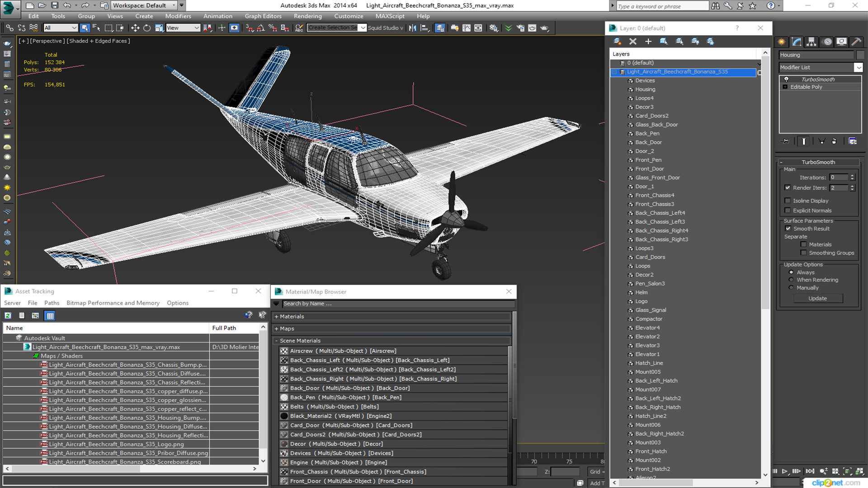
Task: Select When Rendering update option
Action: pos(791,280)
